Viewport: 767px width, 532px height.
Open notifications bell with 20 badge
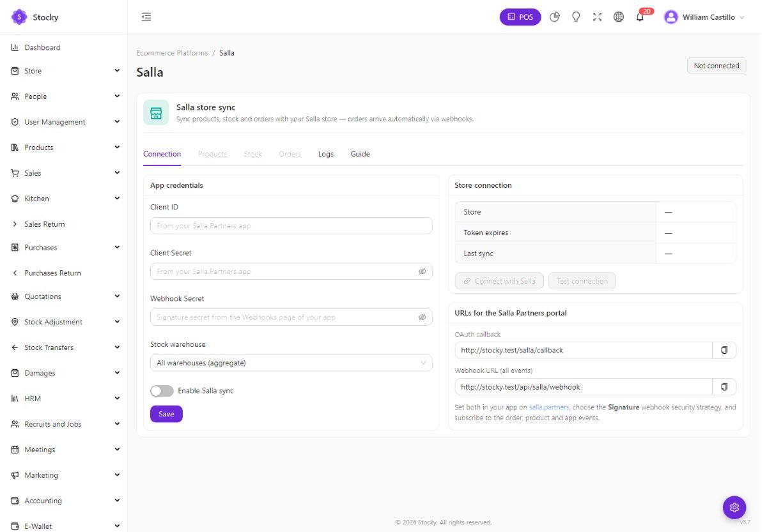[x=640, y=17]
